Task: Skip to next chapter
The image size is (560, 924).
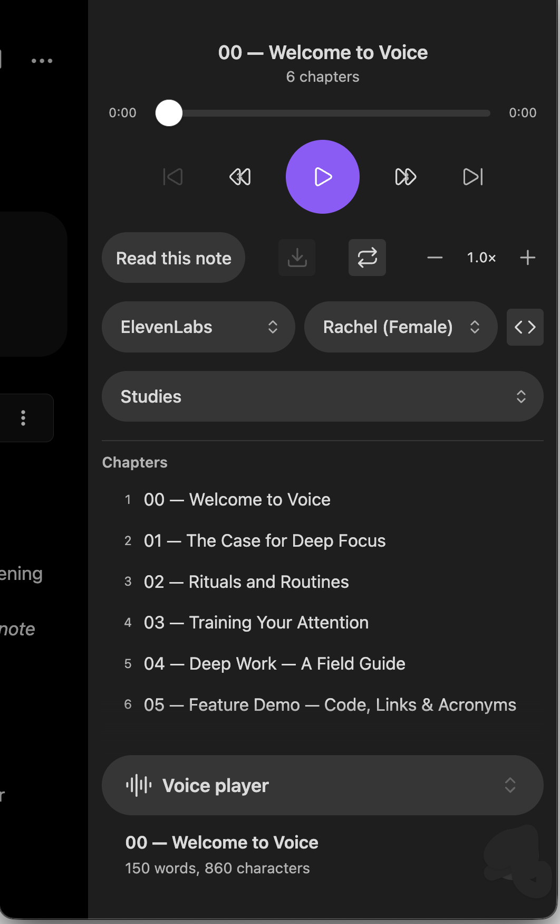Action: click(473, 177)
